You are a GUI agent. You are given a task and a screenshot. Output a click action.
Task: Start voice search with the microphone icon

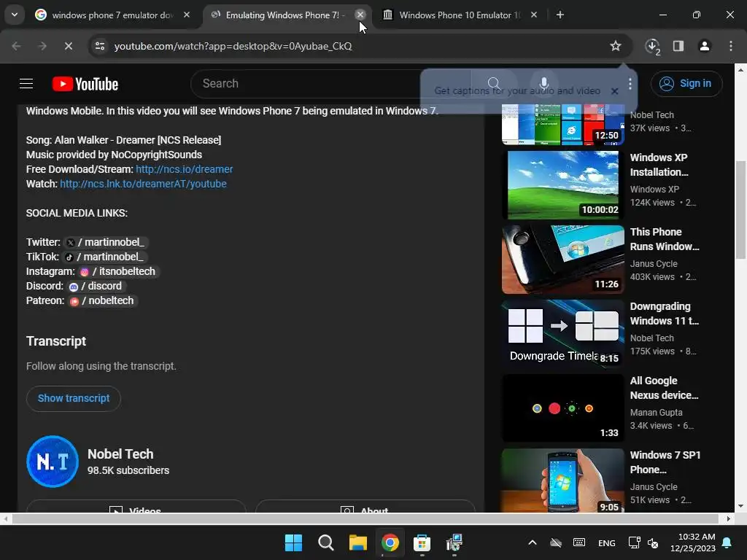[x=543, y=84]
